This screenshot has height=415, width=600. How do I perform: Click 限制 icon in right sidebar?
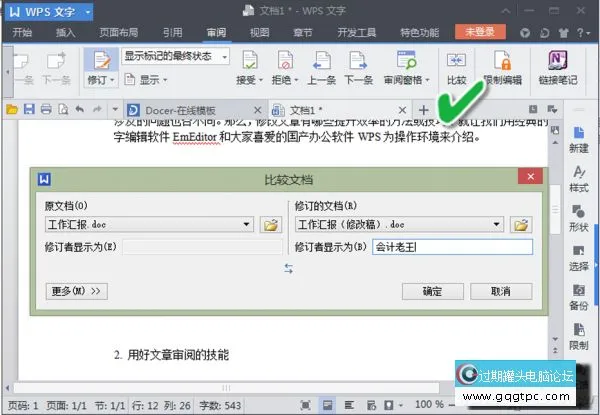(x=579, y=330)
